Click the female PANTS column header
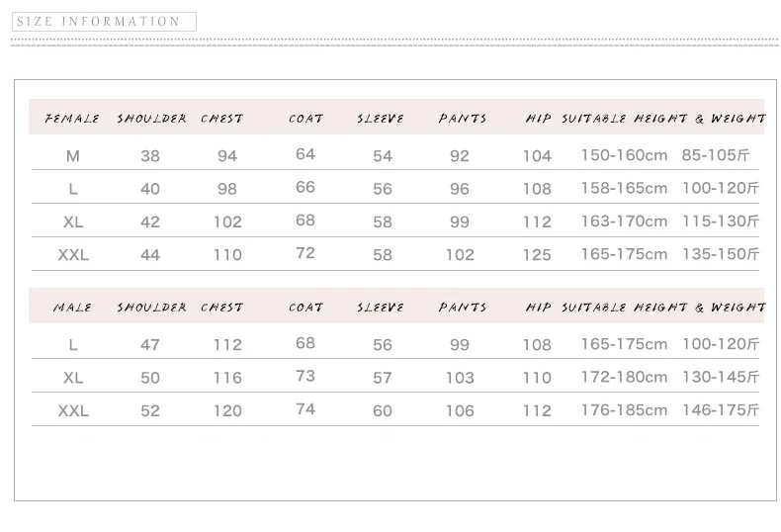The width and height of the screenshot is (781, 532). pos(463,119)
